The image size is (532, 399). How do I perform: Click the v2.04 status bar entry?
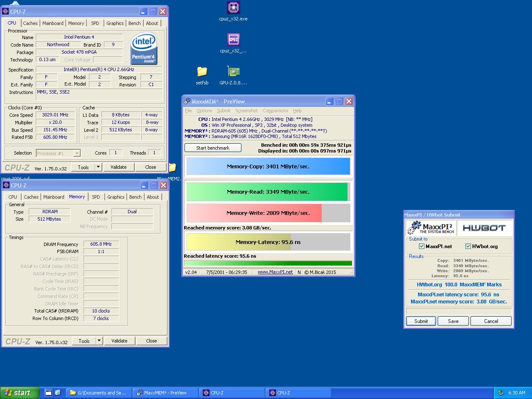point(191,272)
